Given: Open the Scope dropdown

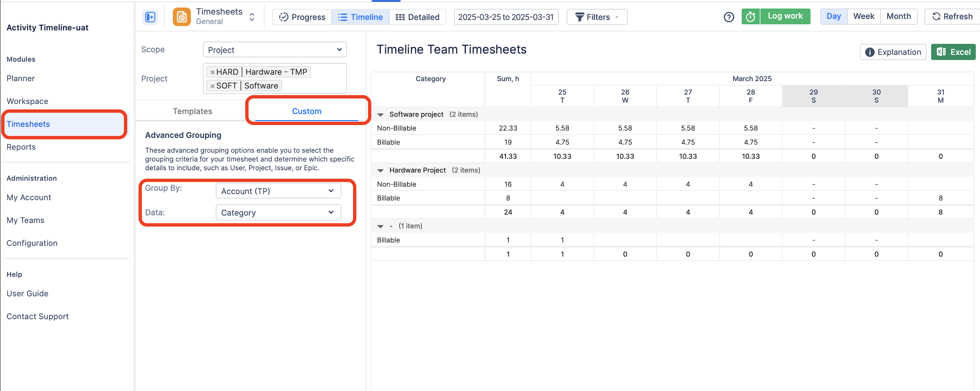Looking at the screenshot, I should (274, 50).
